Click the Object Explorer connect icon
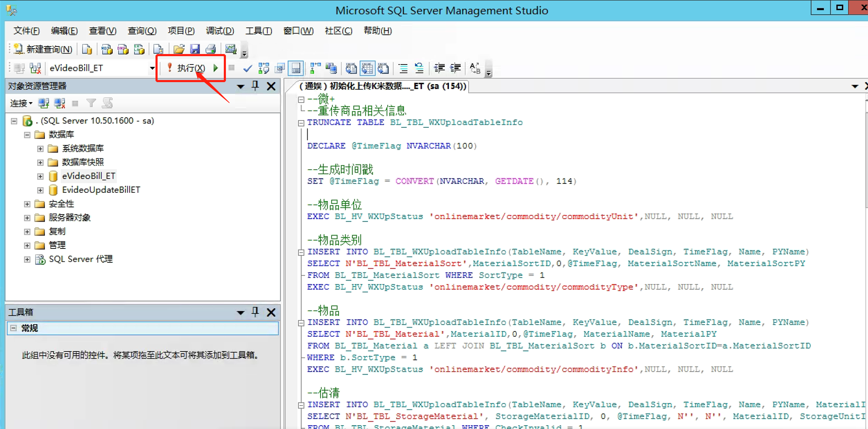This screenshot has width=868, height=429. point(44,103)
